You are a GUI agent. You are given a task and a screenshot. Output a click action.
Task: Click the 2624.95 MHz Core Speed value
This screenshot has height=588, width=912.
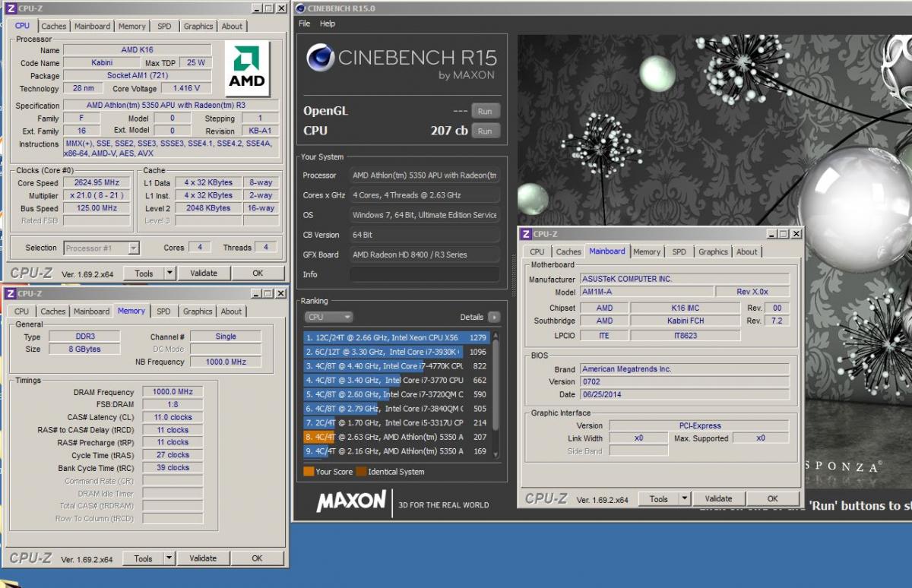click(x=97, y=183)
